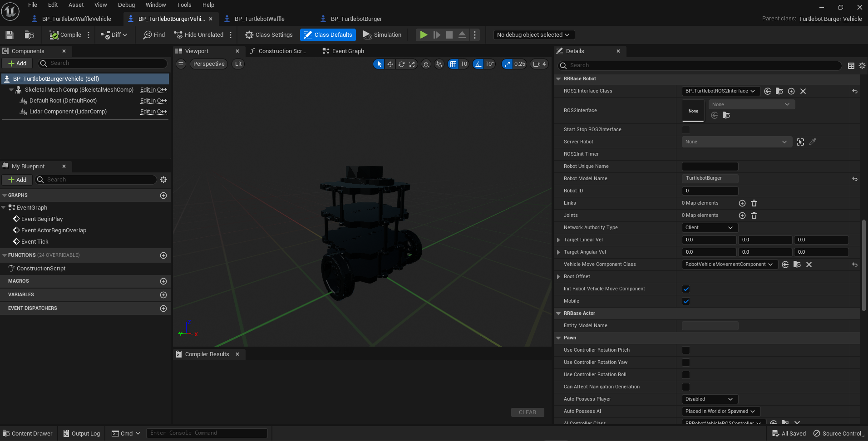Select the object selection tool in viewport
The image size is (868, 441).
(x=379, y=64)
